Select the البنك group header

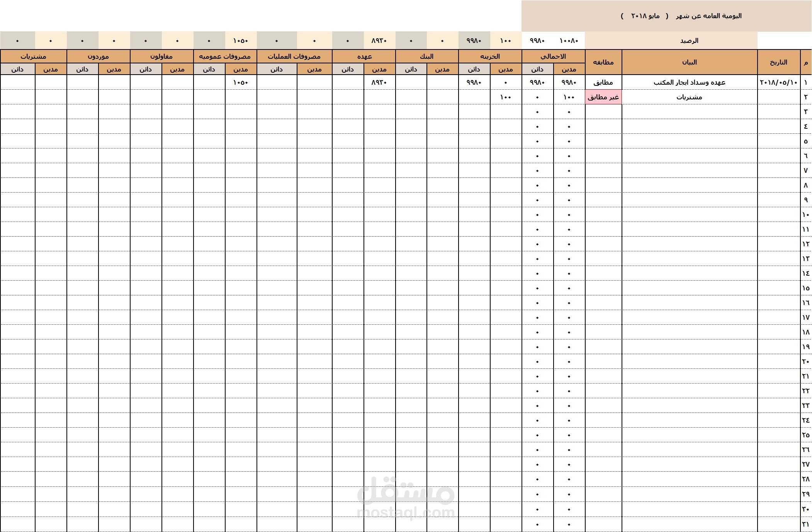point(427,56)
